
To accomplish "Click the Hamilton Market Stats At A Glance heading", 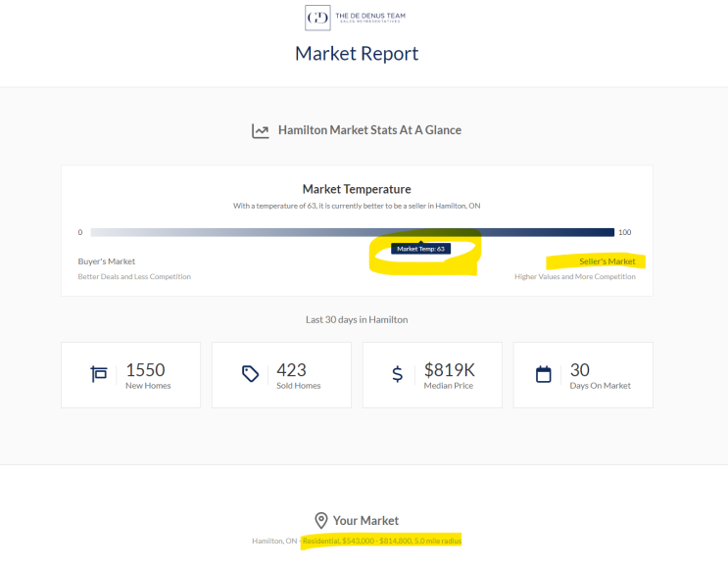I will coord(369,130).
